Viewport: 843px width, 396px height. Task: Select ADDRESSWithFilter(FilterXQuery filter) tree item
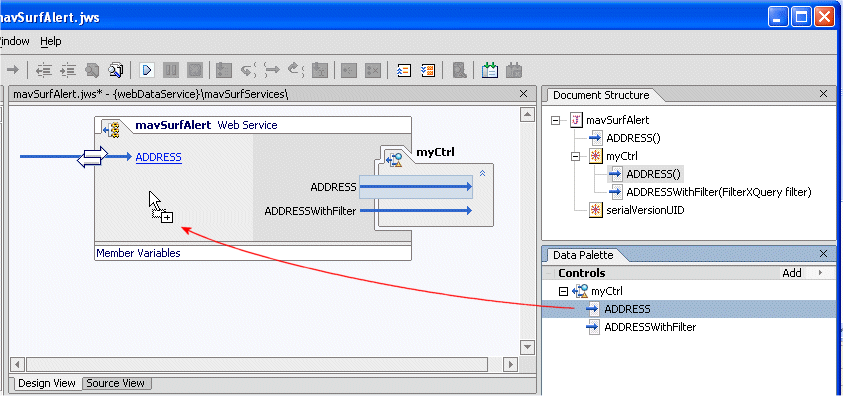coord(718,192)
